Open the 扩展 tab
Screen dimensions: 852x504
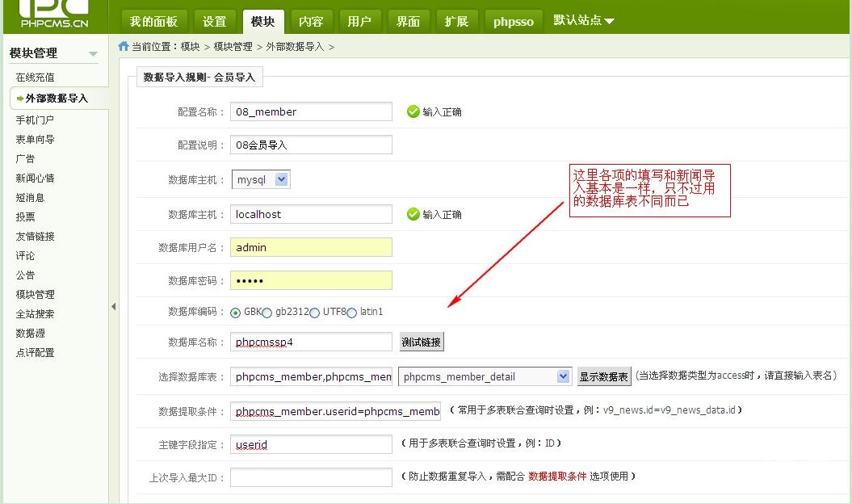456,22
